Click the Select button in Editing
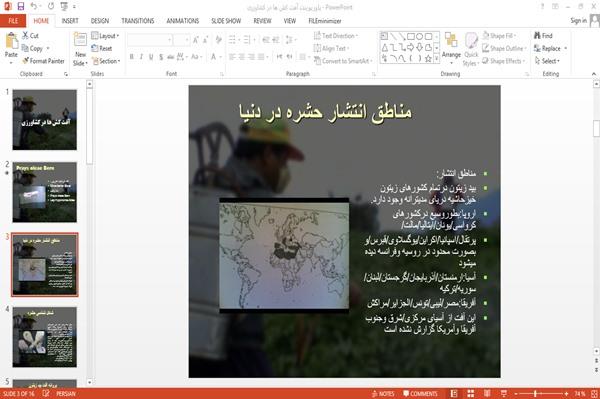This screenshot has width=600, height=399. pyautogui.click(x=547, y=61)
